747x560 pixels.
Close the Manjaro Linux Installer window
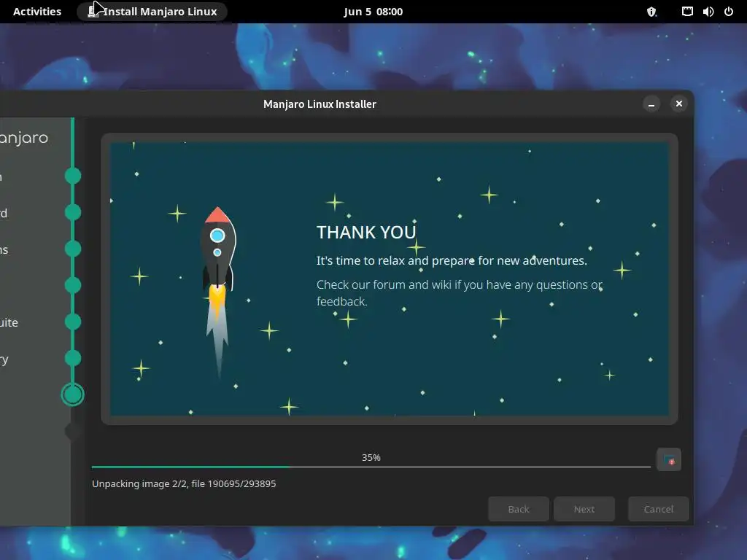(679, 104)
